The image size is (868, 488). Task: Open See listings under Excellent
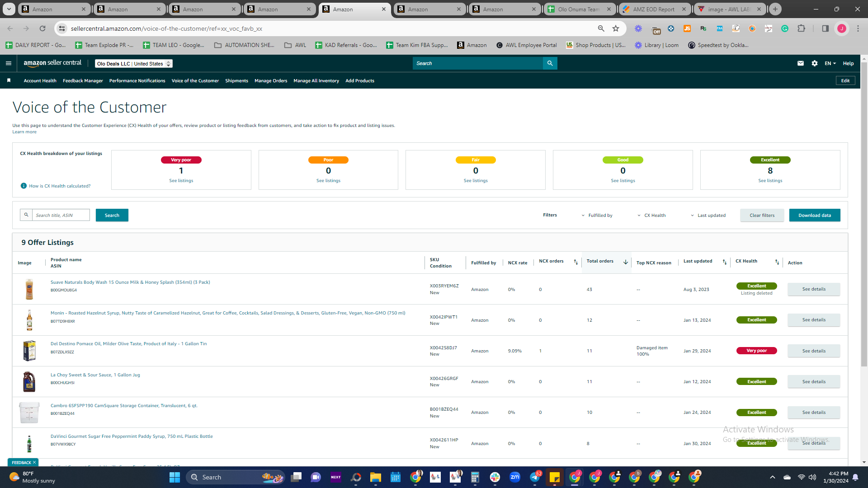[770, 181]
